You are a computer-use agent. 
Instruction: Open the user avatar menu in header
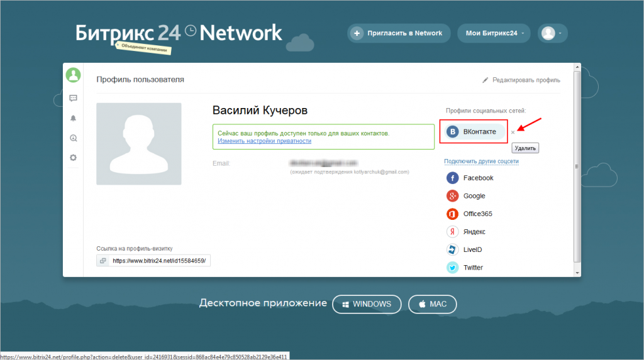point(552,33)
